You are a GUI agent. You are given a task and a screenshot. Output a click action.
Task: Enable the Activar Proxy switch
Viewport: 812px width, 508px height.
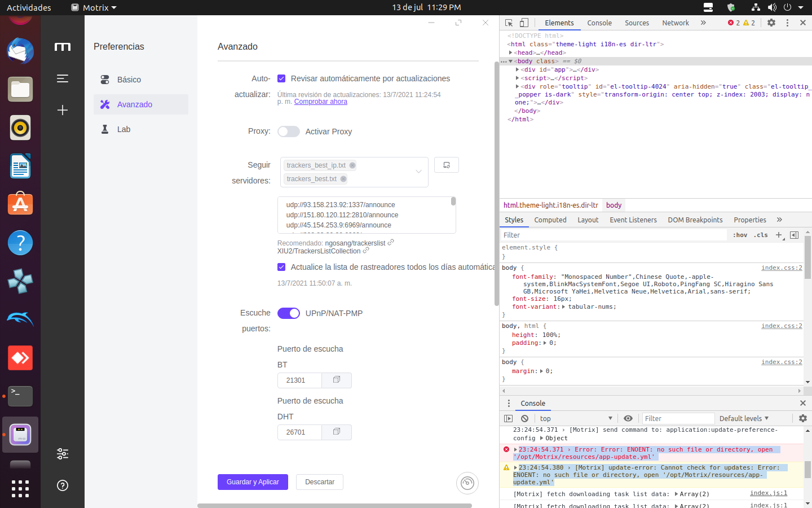pos(289,132)
